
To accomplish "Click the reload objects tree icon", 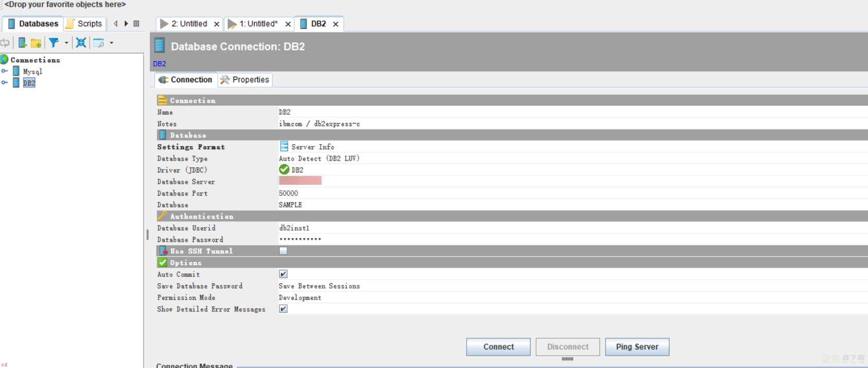I will [5, 43].
